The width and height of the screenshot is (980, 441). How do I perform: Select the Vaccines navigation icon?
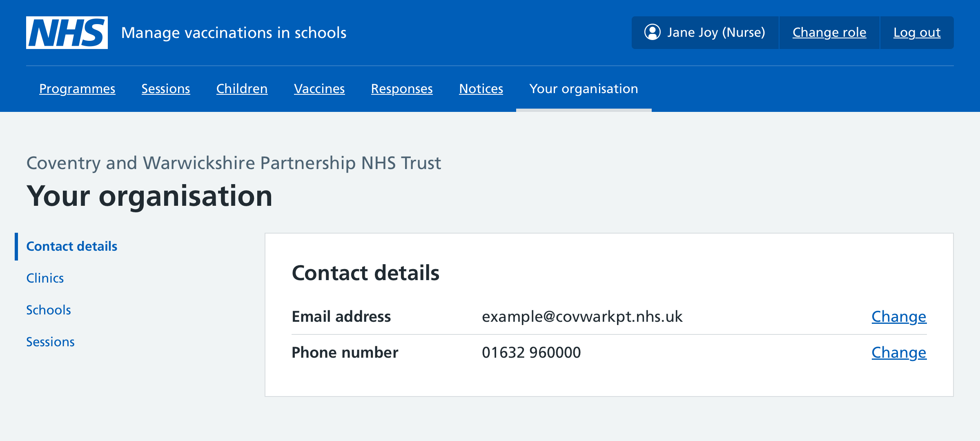pyautogui.click(x=319, y=89)
